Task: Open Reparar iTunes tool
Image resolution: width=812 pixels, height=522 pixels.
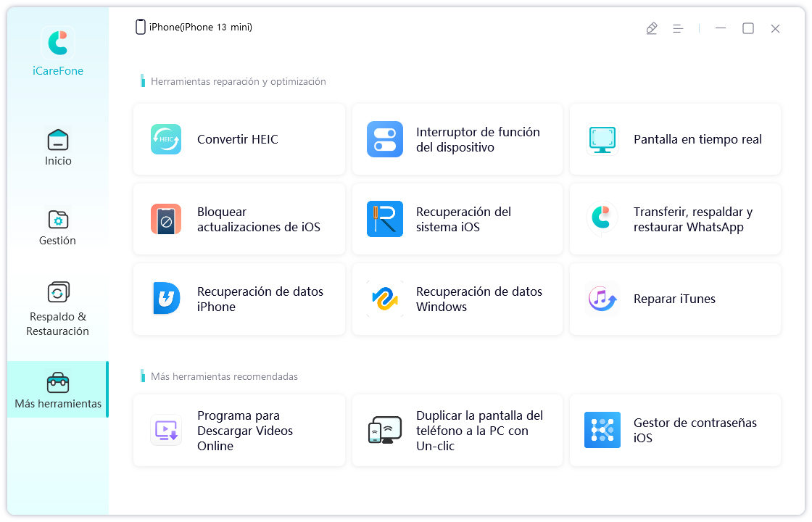Action: point(675,299)
